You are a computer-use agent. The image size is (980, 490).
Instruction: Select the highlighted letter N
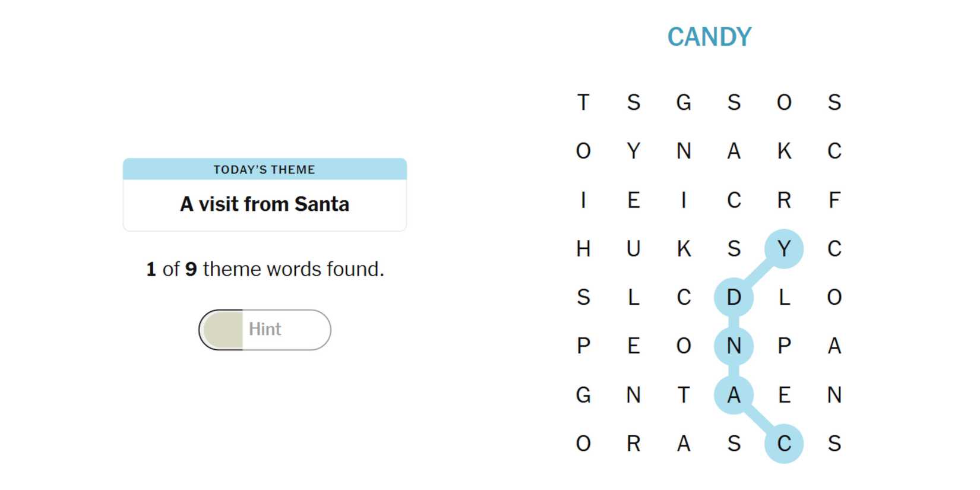coord(734,346)
